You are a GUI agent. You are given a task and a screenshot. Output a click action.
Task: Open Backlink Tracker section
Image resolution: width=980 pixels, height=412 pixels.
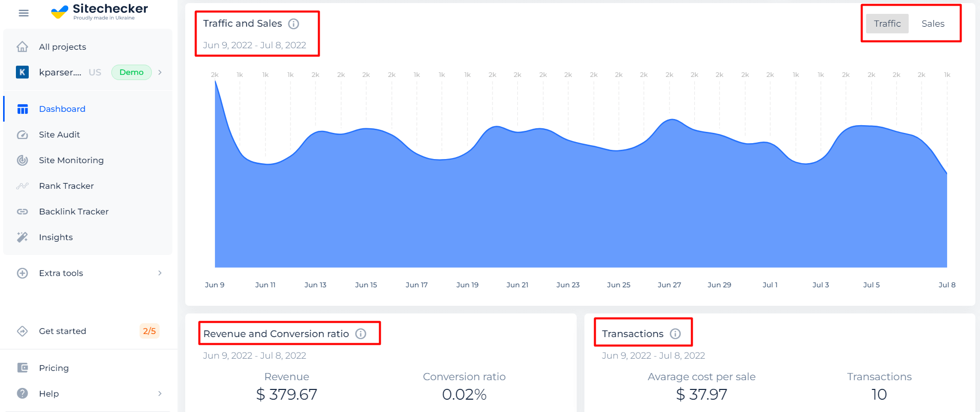point(74,211)
